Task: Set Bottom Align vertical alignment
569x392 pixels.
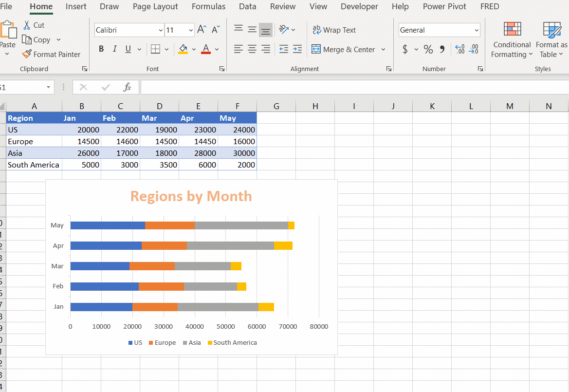Action: tap(266, 30)
